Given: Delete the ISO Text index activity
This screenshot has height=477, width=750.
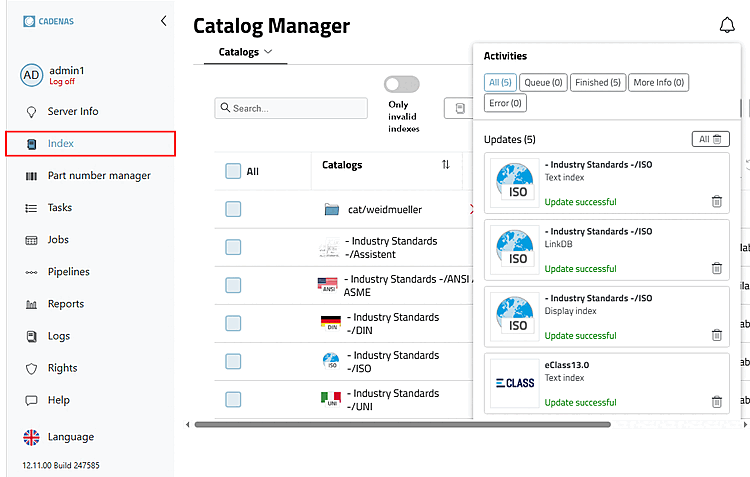Looking at the screenshot, I should [x=716, y=201].
